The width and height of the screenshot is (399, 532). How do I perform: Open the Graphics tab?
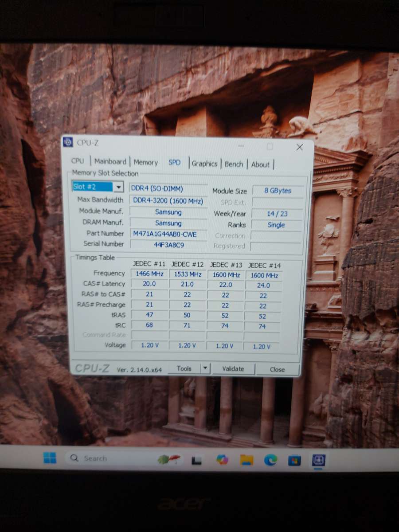tap(204, 163)
